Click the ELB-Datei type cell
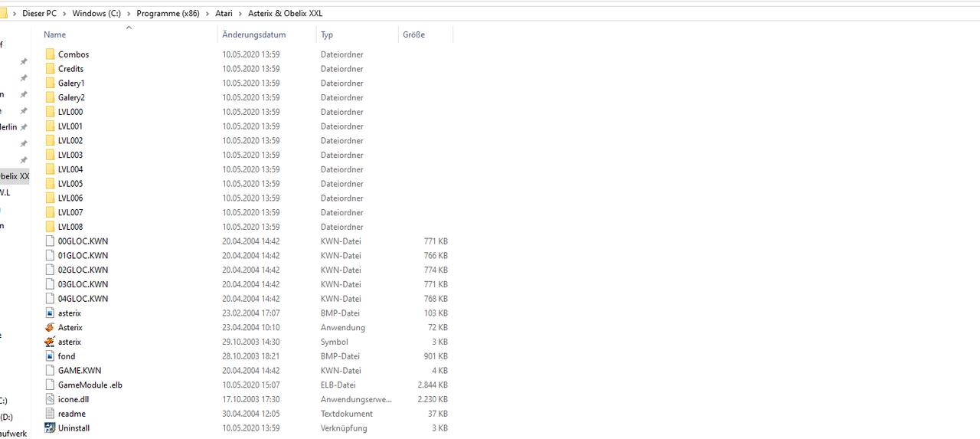Image resolution: width=980 pixels, height=439 pixels. point(338,385)
